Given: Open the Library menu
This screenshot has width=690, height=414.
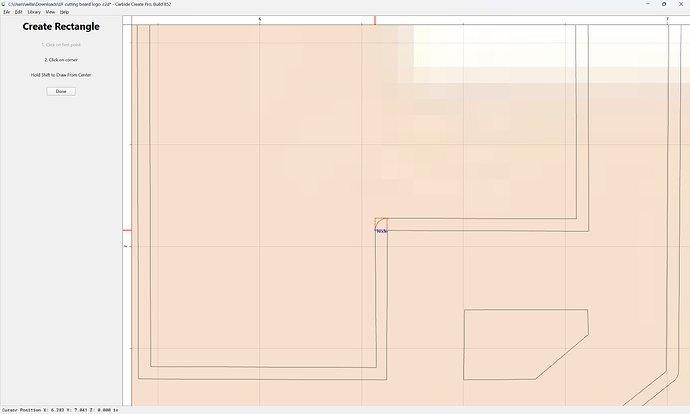Looking at the screenshot, I should coord(34,12).
